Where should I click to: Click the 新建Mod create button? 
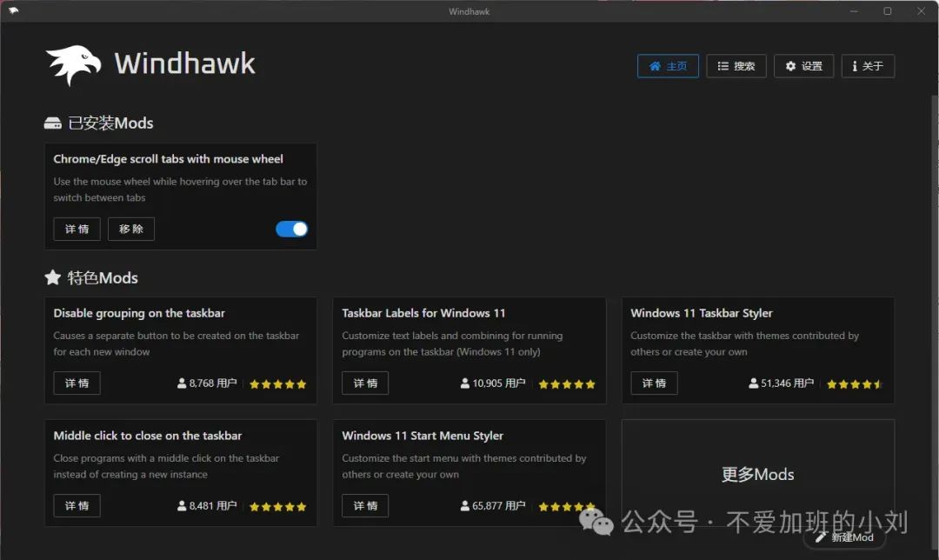click(x=844, y=537)
